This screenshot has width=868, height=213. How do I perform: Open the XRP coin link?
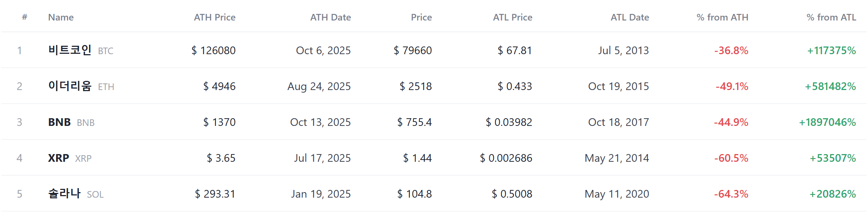[x=70, y=158]
